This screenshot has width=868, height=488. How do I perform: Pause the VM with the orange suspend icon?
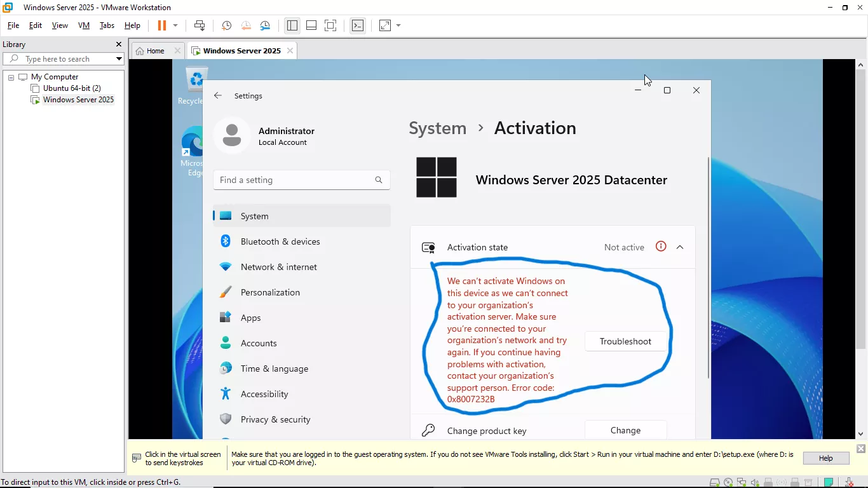[x=161, y=25]
